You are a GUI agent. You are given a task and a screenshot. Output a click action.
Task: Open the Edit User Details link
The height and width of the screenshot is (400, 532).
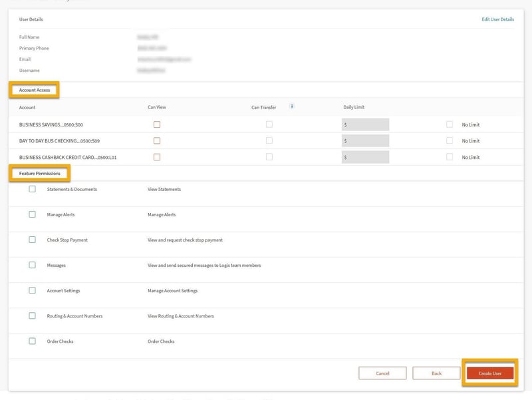497,19
